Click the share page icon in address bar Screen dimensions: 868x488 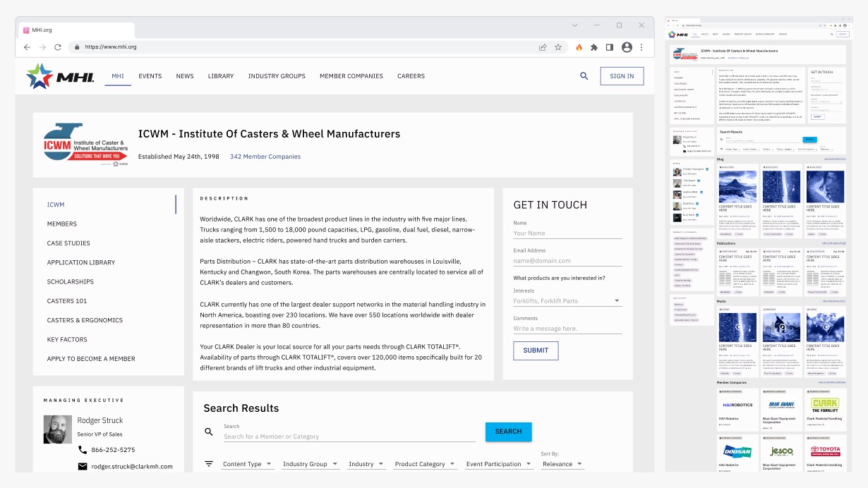543,47
